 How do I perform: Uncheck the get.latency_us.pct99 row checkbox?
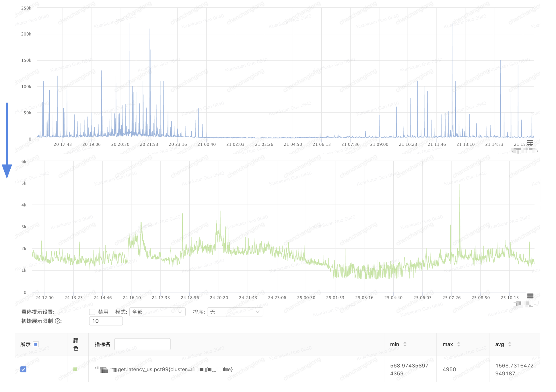[x=24, y=369]
